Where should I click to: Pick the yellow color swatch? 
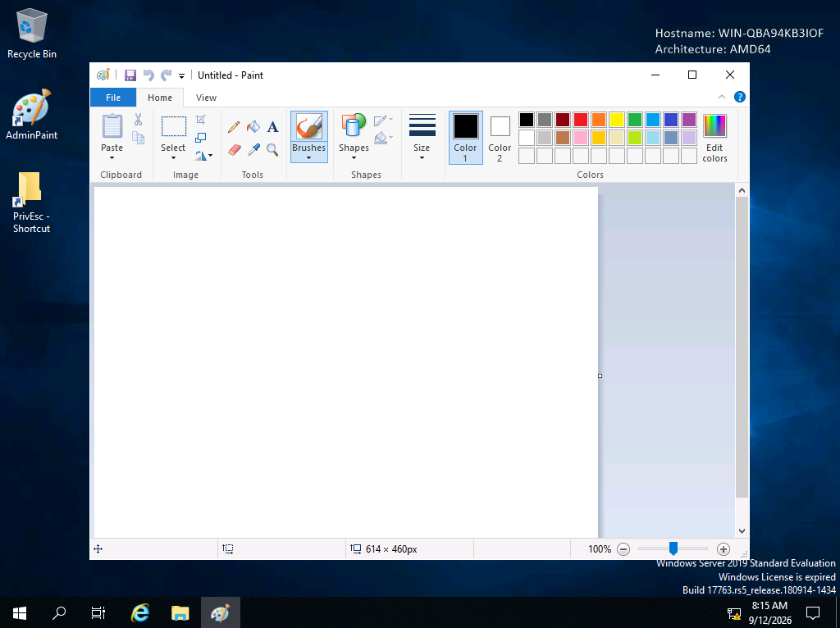tap(617, 120)
